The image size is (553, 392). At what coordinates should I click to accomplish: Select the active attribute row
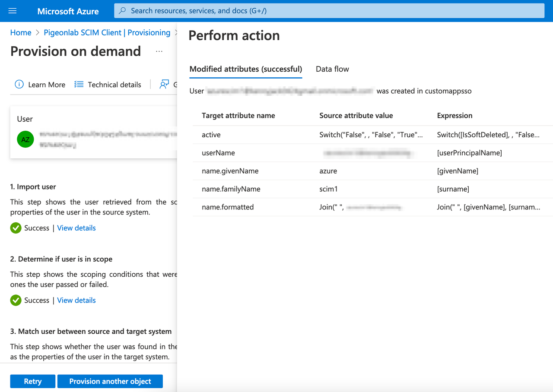click(373, 135)
